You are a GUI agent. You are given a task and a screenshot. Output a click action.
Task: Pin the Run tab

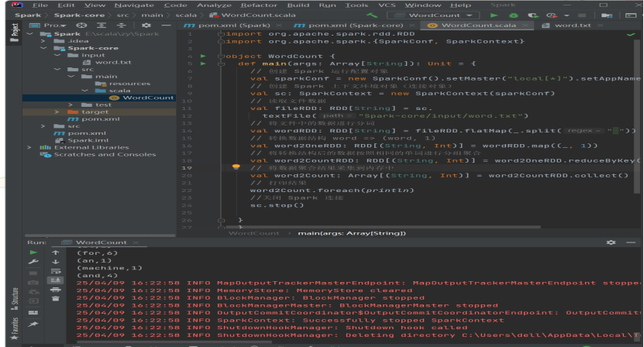(33, 324)
